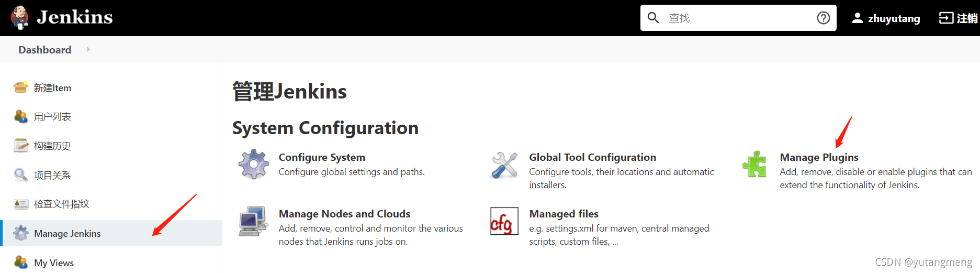Click the Manage Jenkins gear icon in sidebar

point(20,233)
